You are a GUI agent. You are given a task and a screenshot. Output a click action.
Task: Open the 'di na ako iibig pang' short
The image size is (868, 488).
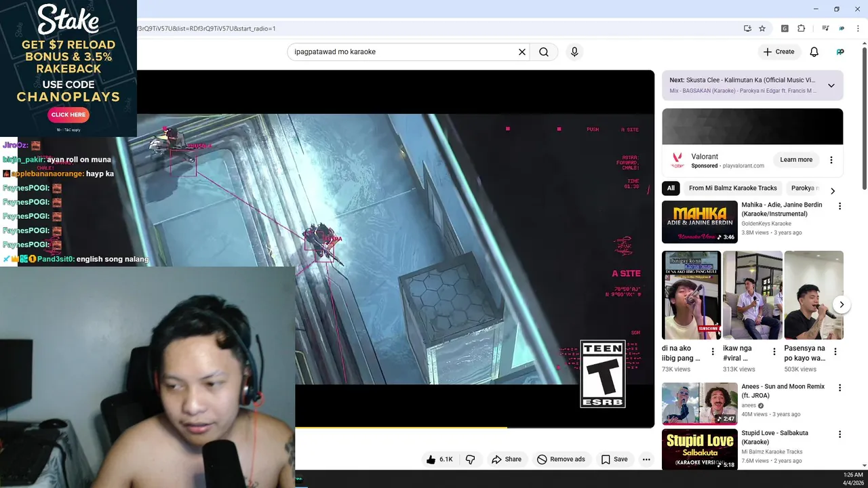click(691, 295)
